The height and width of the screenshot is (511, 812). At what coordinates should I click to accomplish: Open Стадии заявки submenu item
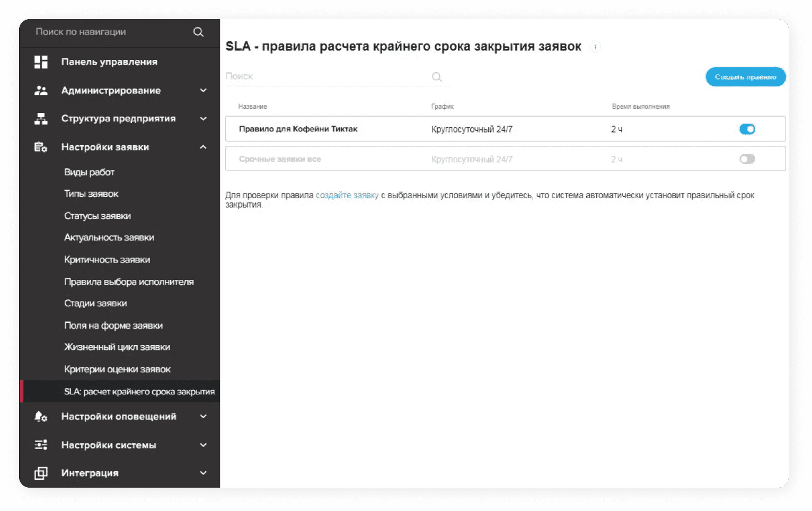[x=95, y=303]
